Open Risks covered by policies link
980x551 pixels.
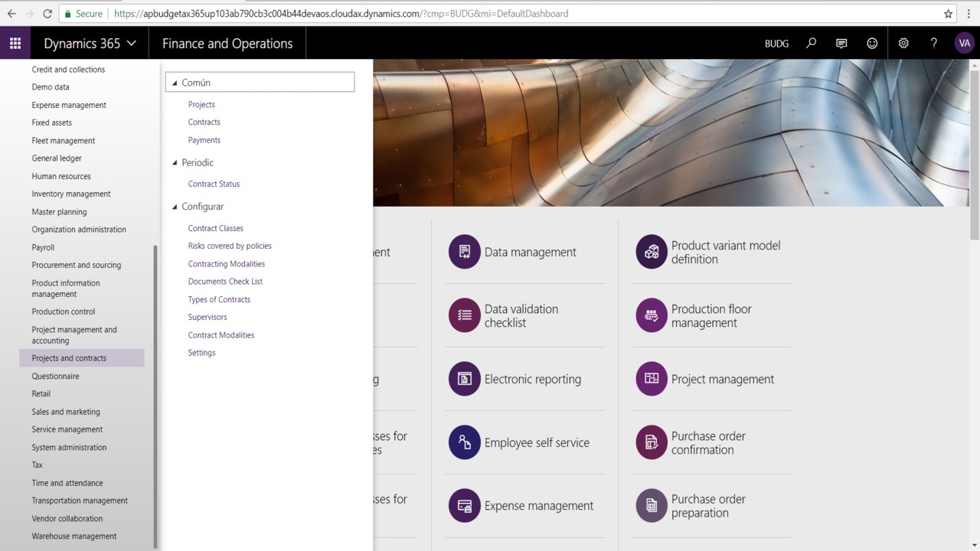click(x=230, y=246)
